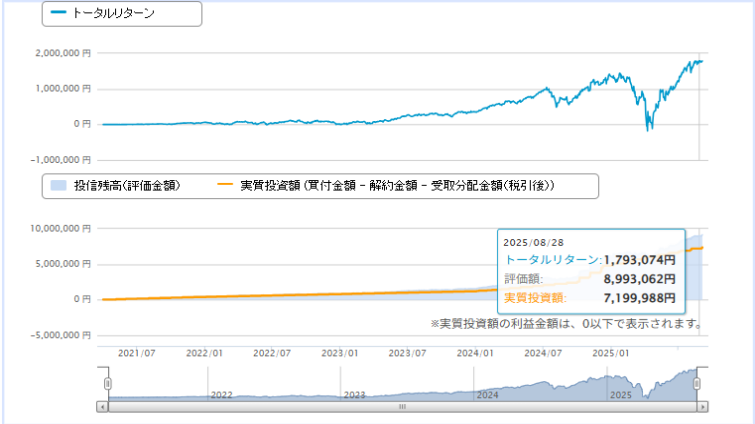Click the 2024 label in range navigator

point(487,395)
